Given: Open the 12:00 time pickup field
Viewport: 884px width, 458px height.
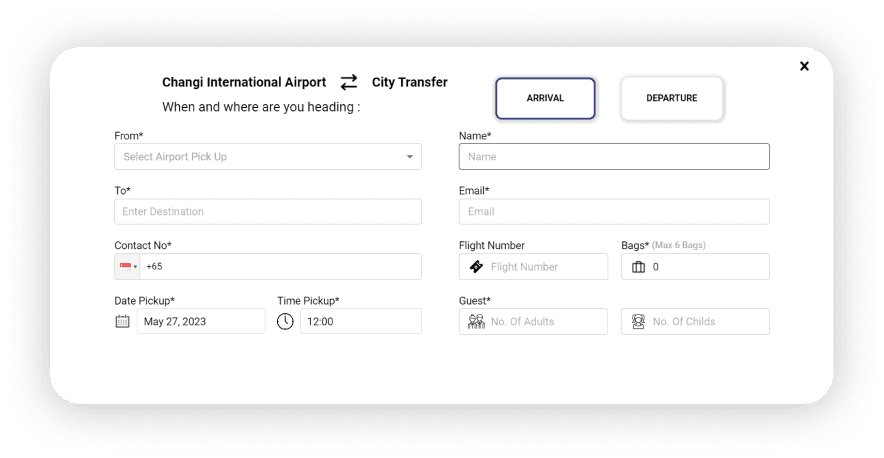Looking at the screenshot, I should pos(361,322).
